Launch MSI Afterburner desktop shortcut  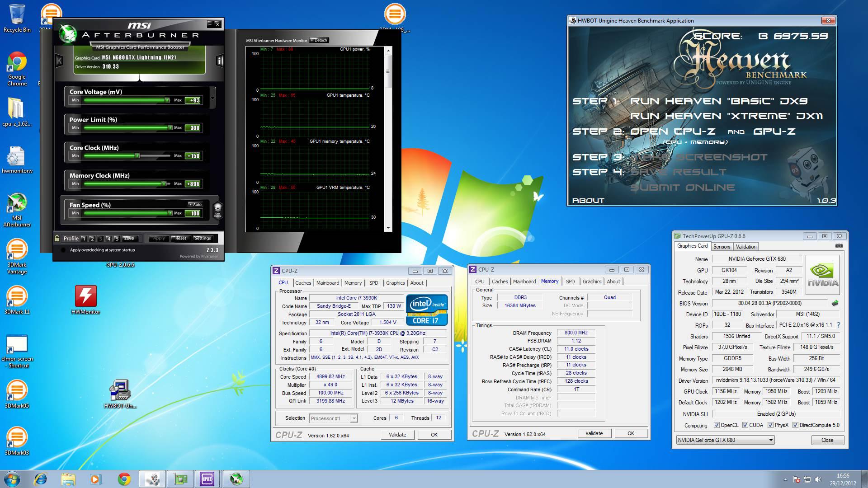pos(17,210)
